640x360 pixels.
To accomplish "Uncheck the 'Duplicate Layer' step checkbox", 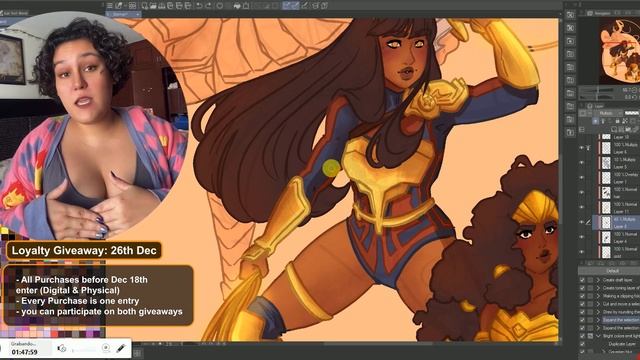I will click(x=582, y=344).
